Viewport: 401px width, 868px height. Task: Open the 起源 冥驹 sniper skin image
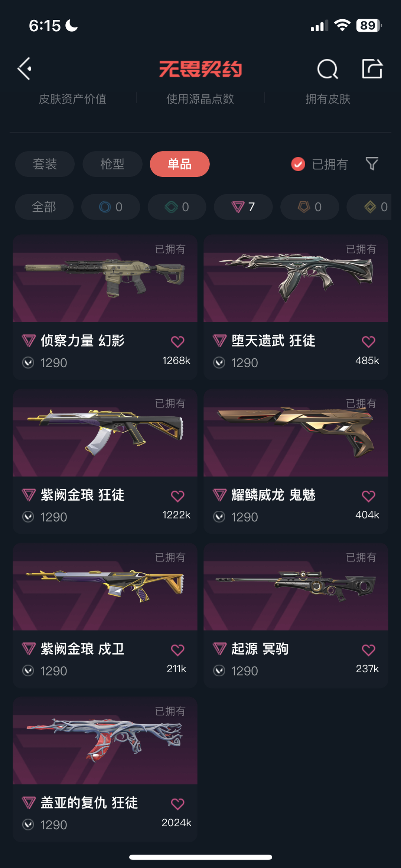pos(296,587)
